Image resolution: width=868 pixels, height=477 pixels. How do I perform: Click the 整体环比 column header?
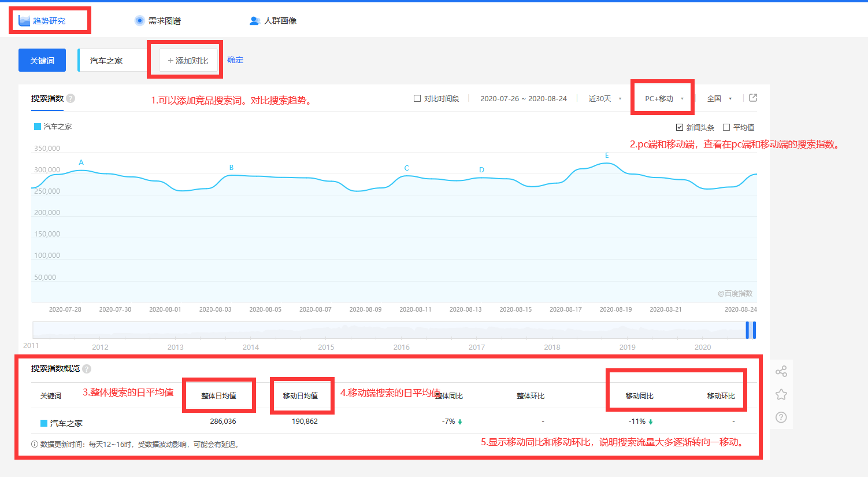point(531,396)
